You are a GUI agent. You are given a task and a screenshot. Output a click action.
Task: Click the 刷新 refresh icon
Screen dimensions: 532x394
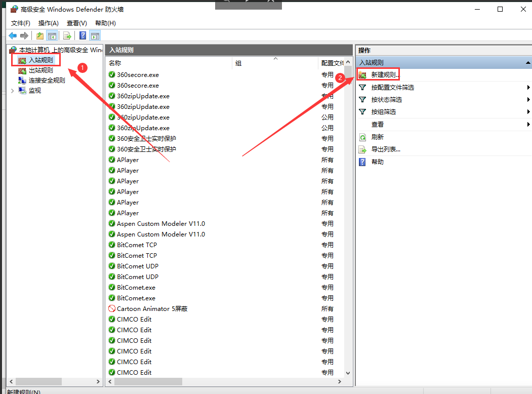(362, 137)
